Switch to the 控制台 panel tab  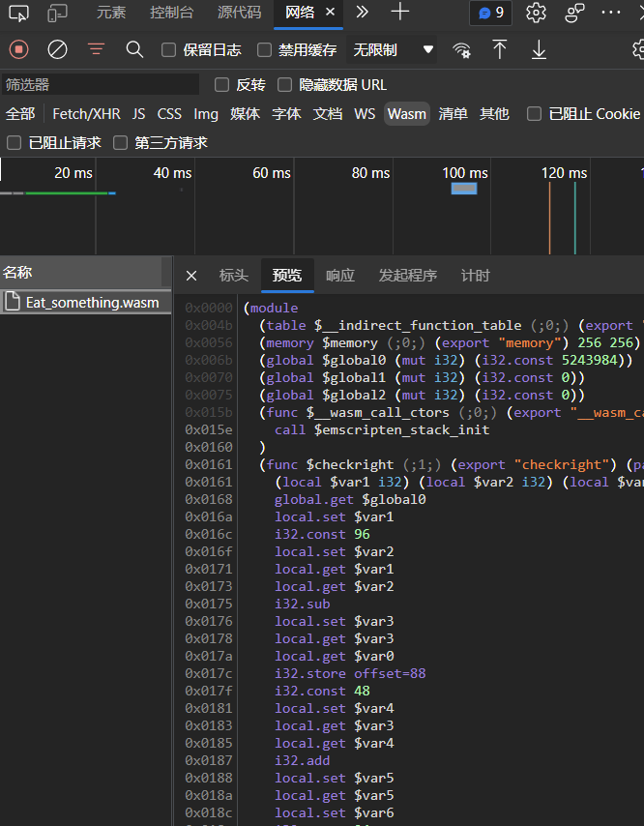171,13
